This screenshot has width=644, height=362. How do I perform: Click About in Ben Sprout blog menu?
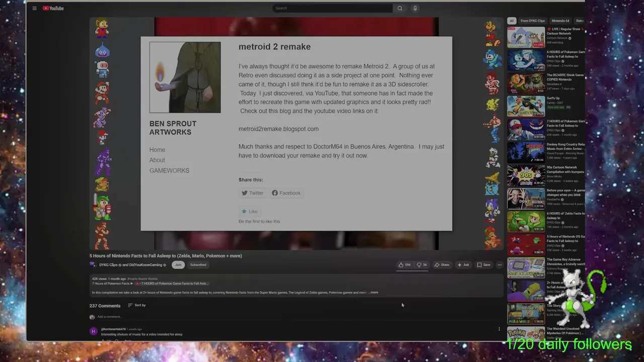click(157, 160)
